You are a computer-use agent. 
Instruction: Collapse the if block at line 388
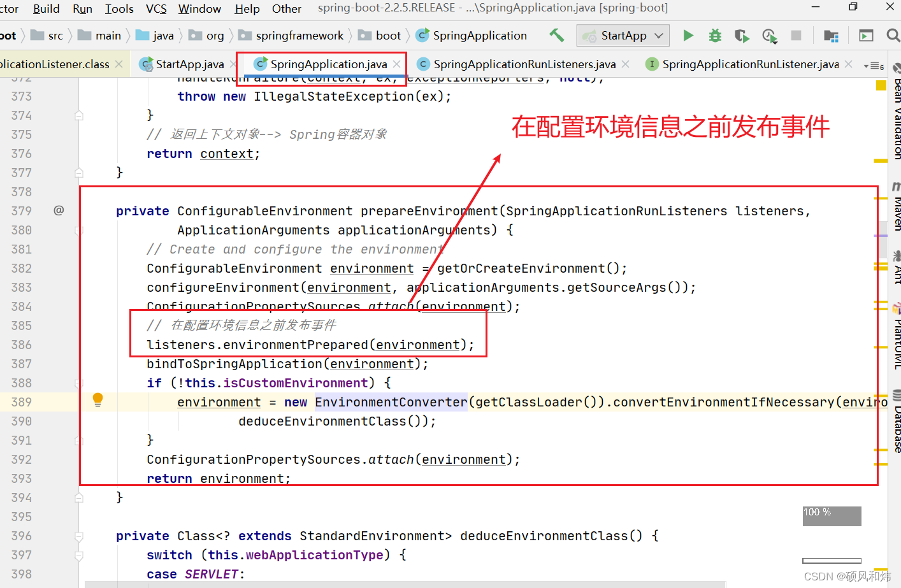pyautogui.click(x=79, y=383)
